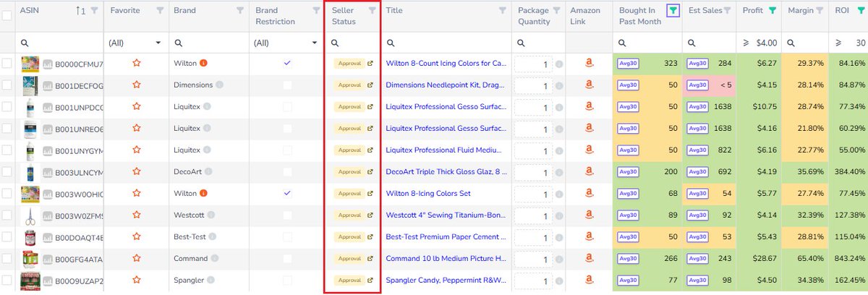Click Avg30 badge in Est Sales for Command
This screenshot has height=295, width=868.
(x=698, y=259)
